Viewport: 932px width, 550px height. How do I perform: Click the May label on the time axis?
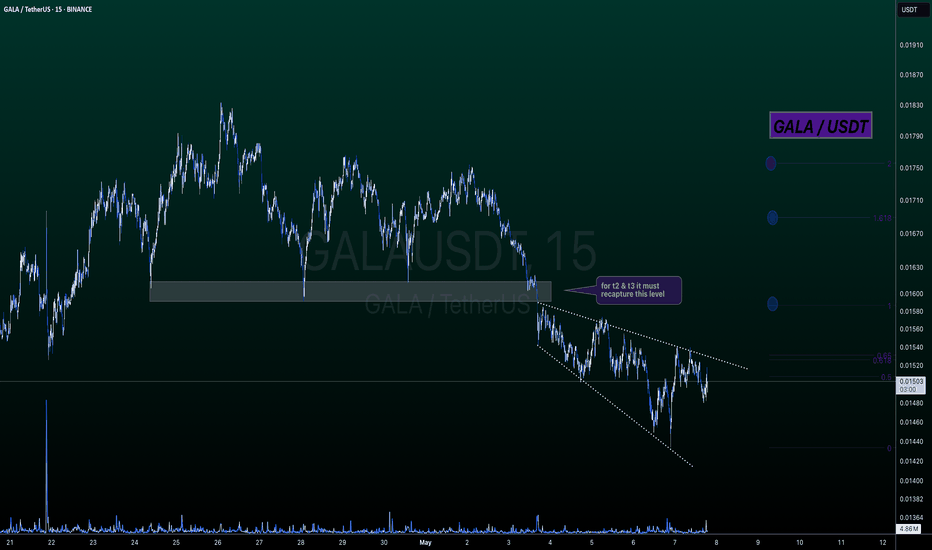coord(425,542)
